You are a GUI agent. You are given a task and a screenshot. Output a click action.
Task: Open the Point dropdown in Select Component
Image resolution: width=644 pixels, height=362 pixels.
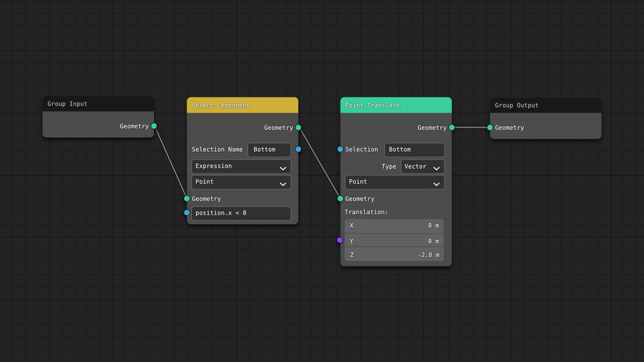241,182
